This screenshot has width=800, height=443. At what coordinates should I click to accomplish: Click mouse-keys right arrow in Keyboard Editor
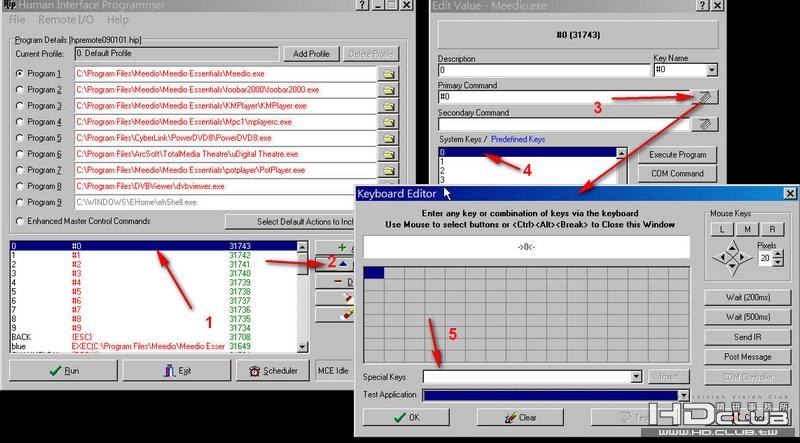(744, 258)
